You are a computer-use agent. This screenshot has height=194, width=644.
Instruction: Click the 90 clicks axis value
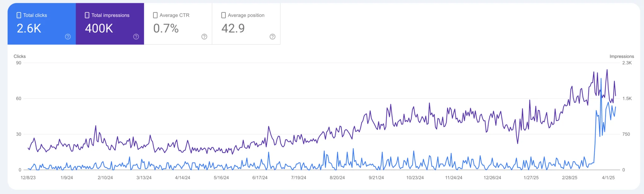(19, 63)
